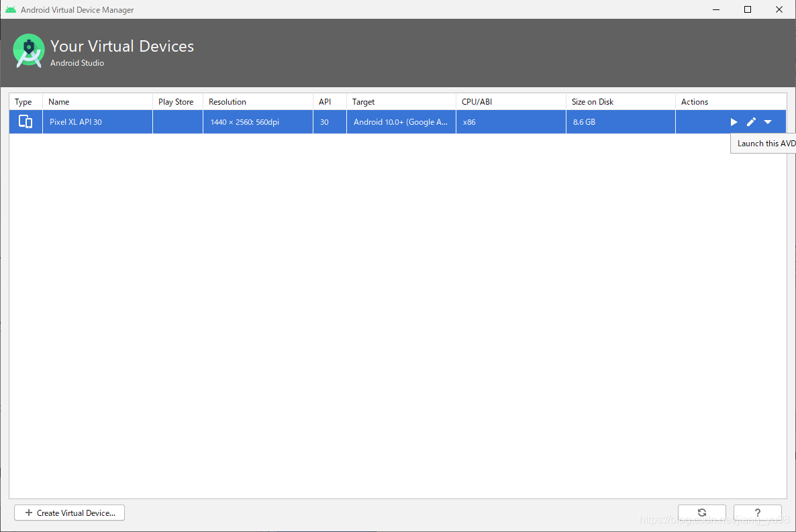The image size is (796, 532).
Task: Click the Android icon in title bar
Action: (x=11, y=9)
